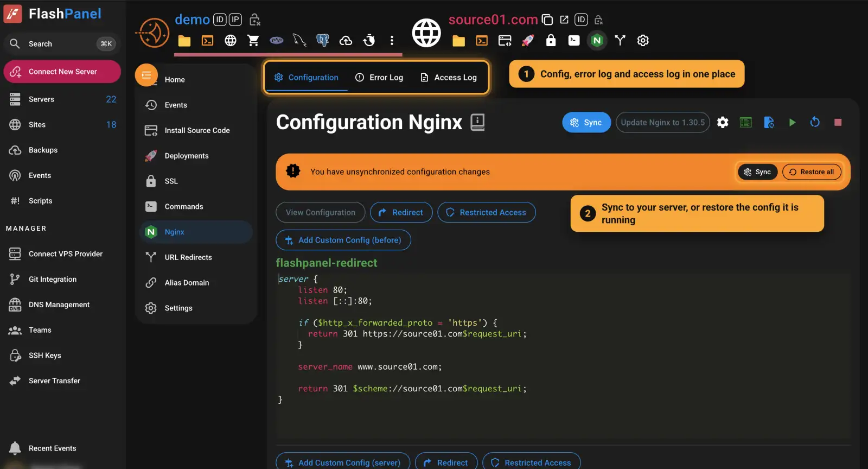Screen dimensions: 868x469
Task: Click the URL redirect fork icon in site toolbar
Action: coord(620,41)
